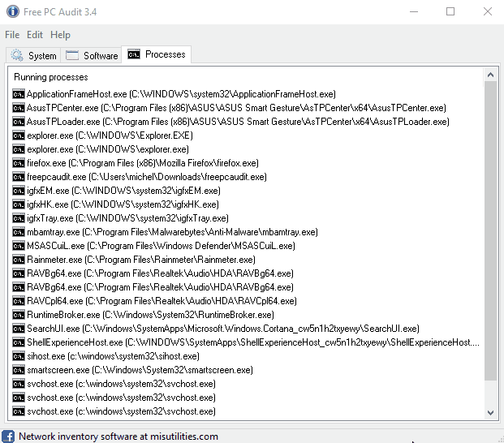Click the igfxHK.exe process icon
The width and height of the screenshot is (504, 443).
pos(19,204)
